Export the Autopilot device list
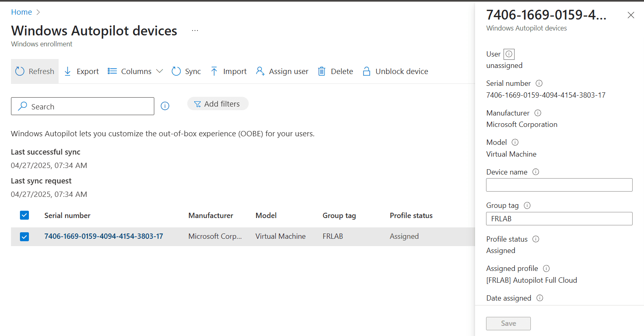 click(81, 71)
